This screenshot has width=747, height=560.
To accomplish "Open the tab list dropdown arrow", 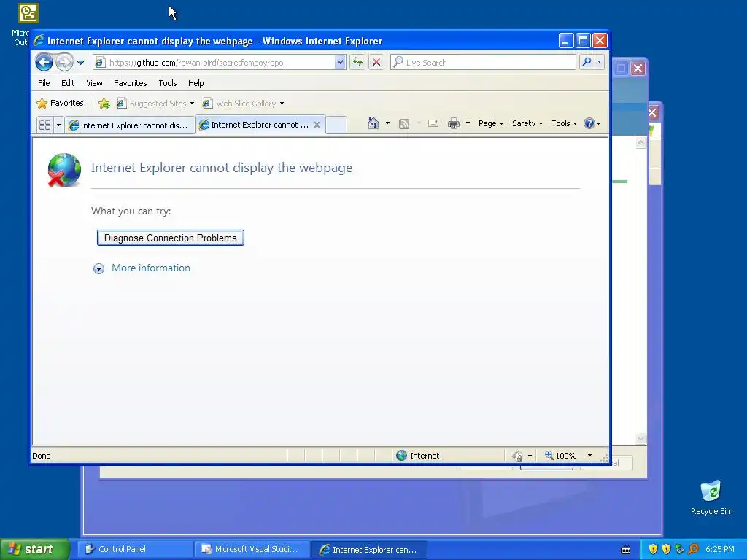I will pyautogui.click(x=58, y=125).
